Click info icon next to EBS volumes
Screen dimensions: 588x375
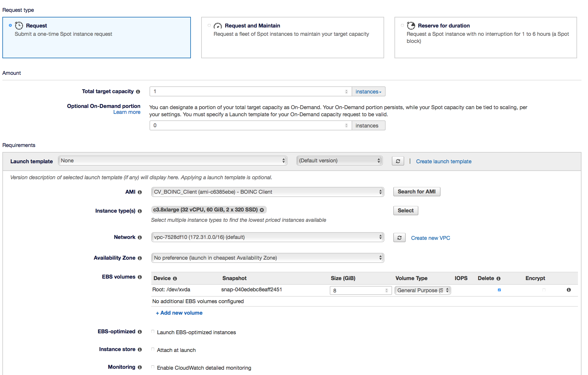click(140, 277)
